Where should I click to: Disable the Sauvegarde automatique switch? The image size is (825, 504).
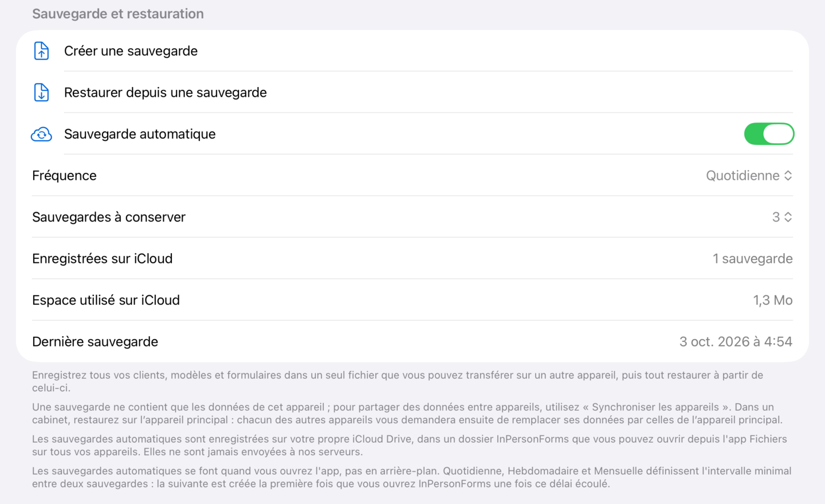point(769,134)
